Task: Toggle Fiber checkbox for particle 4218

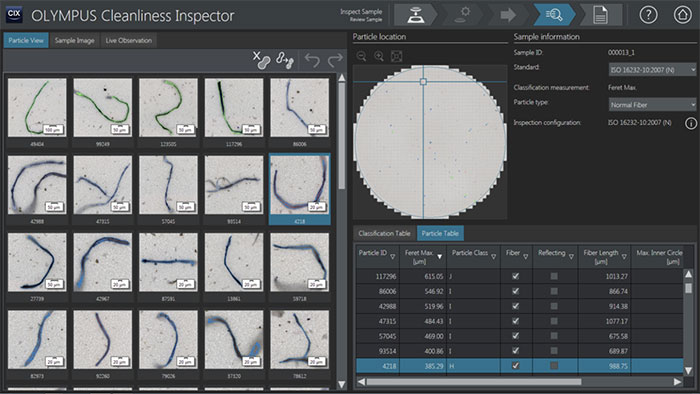Action: 516,365
